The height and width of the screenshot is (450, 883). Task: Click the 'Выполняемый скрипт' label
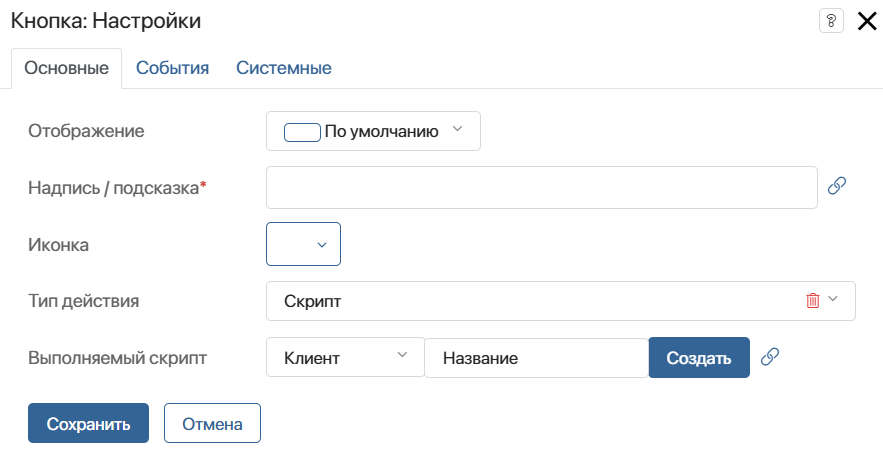coord(118,358)
